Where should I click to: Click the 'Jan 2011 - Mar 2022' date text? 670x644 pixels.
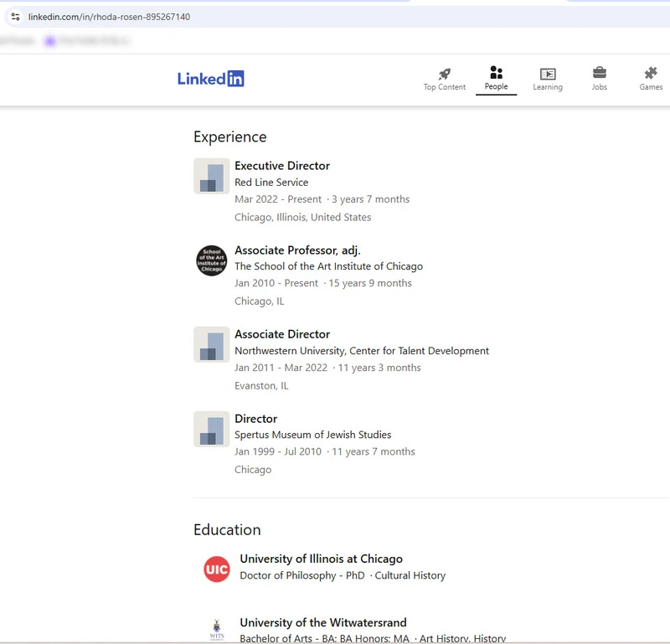281,368
